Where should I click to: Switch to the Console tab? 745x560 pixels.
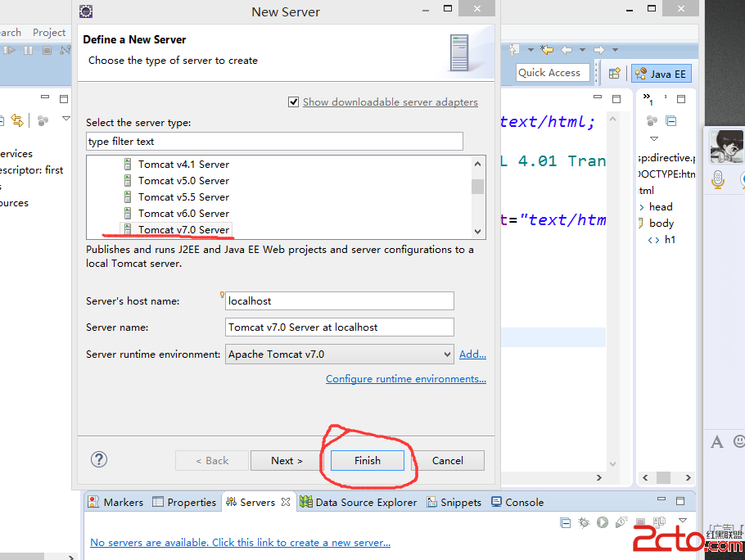[x=517, y=502]
